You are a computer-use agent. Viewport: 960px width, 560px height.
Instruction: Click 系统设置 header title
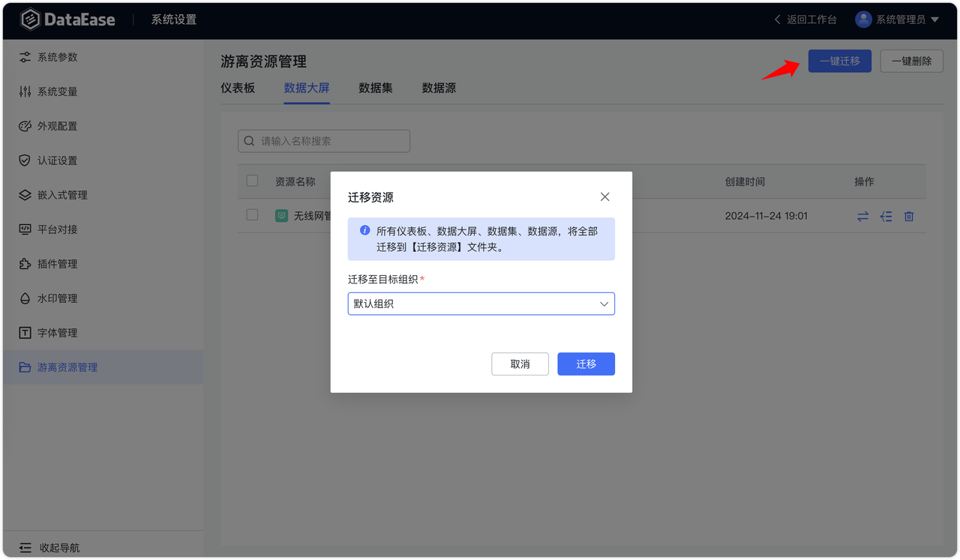pyautogui.click(x=174, y=19)
